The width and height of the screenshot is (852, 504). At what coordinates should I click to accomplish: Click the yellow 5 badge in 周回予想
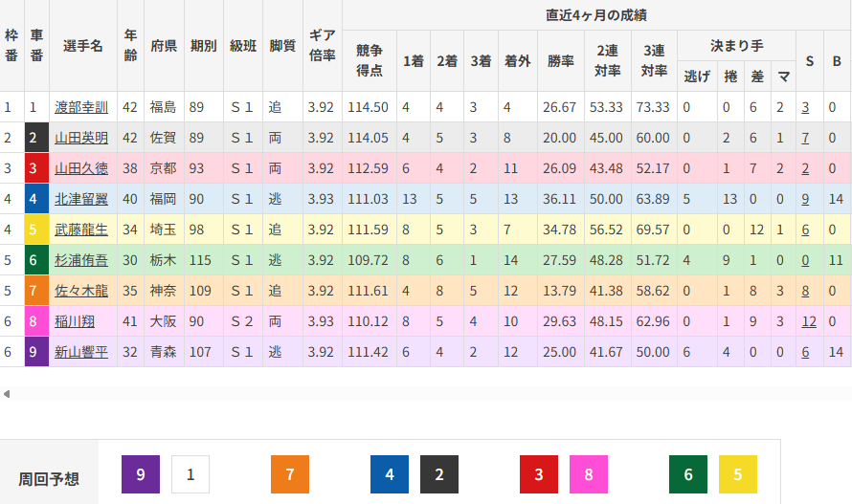point(738,474)
